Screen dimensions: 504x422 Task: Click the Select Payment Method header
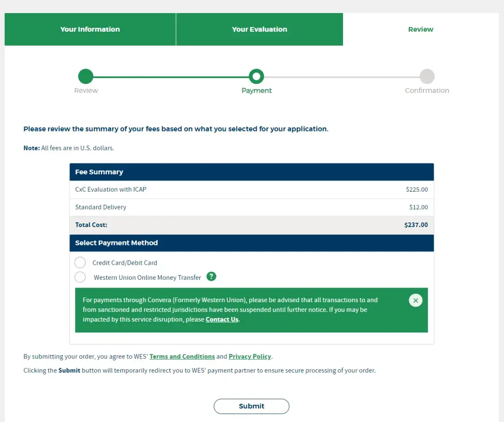pos(252,243)
